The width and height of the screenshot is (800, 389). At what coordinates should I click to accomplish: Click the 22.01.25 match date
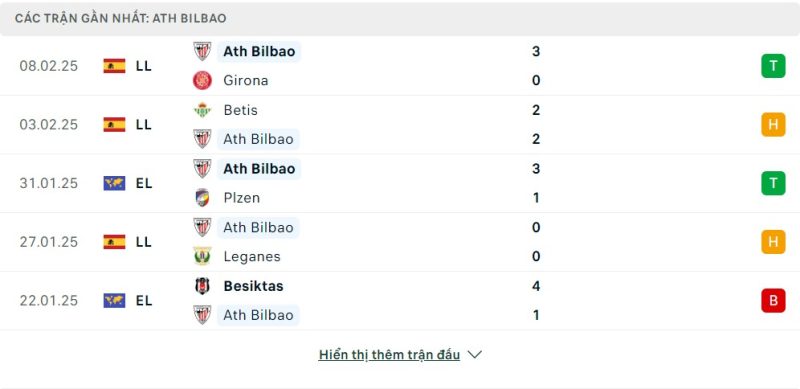(x=49, y=301)
